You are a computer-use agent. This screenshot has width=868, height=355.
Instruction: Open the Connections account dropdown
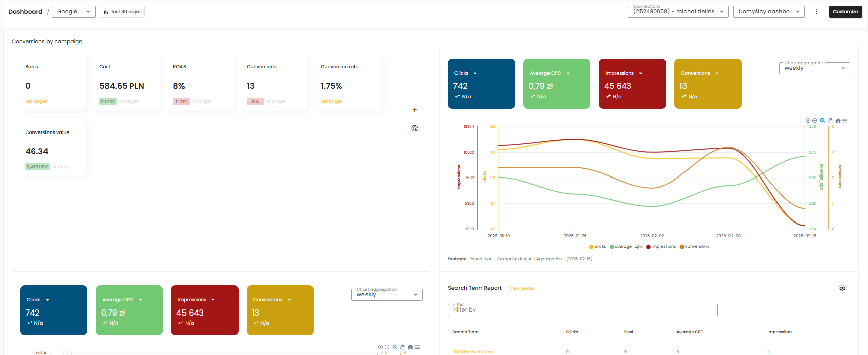[x=678, y=12]
